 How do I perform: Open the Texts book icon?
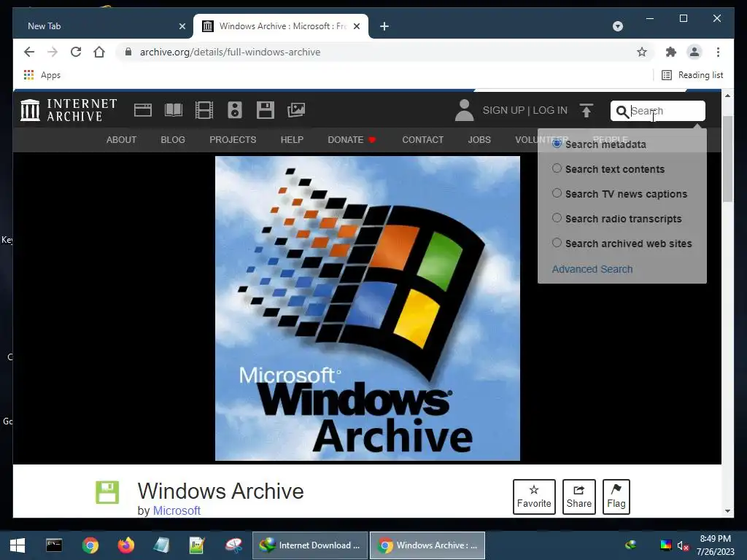click(x=174, y=110)
